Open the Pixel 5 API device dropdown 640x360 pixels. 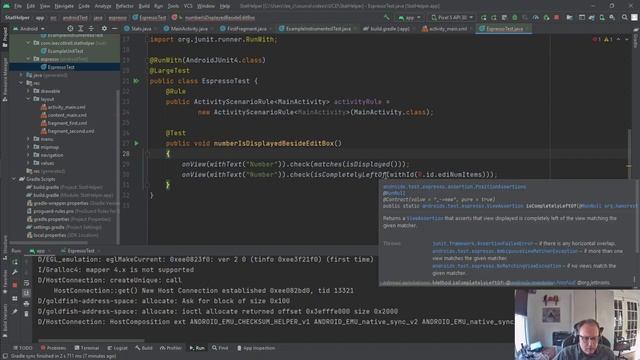click(452, 18)
